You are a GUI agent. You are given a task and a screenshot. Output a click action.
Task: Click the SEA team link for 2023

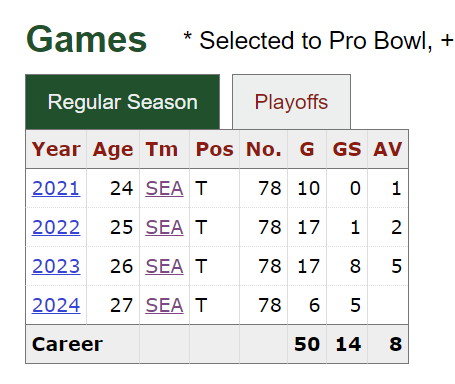point(164,266)
